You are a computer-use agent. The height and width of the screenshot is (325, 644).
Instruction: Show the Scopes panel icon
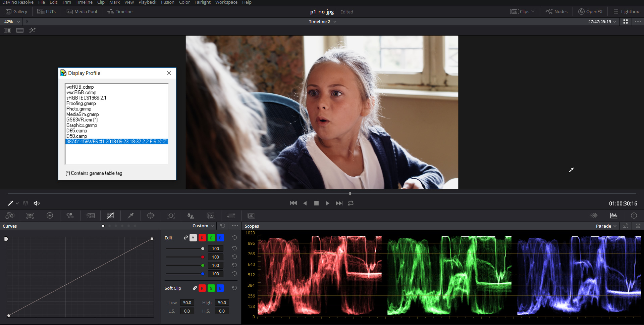(614, 216)
